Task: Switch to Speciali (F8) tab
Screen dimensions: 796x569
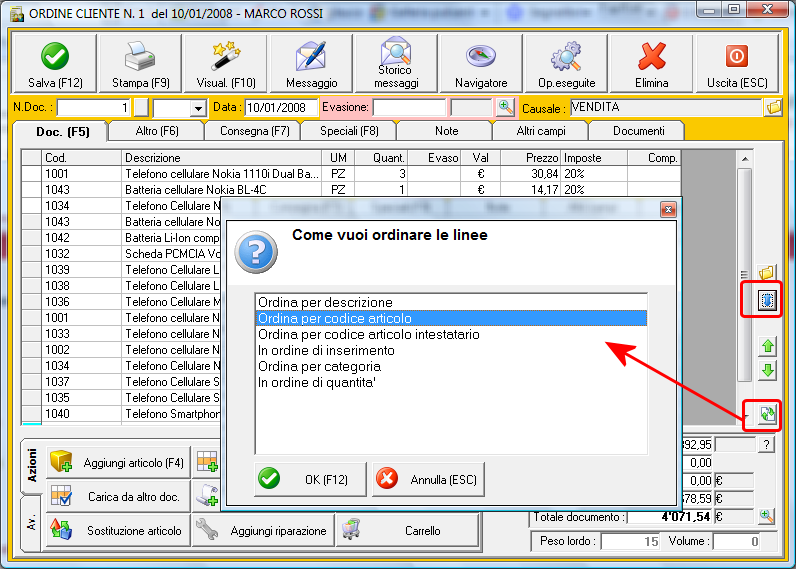Action: coord(349,131)
